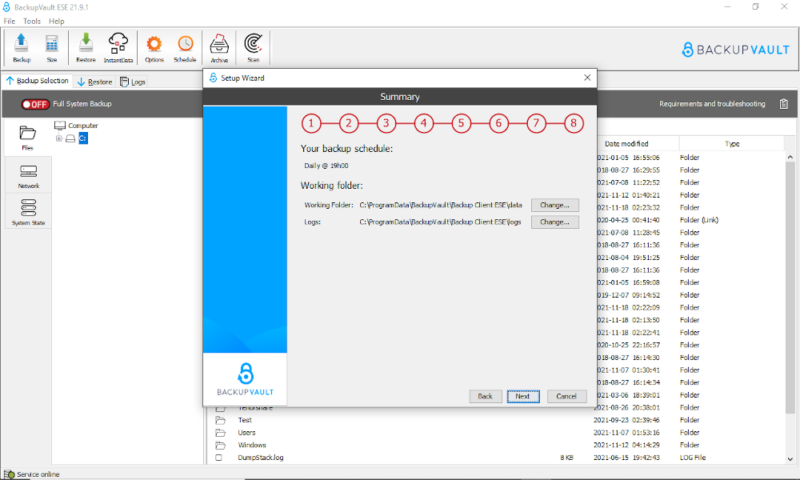Image resolution: width=800 pixels, height=480 pixels.
Task: Jump to wizard step 6 circle
Action: coord(498,123)
